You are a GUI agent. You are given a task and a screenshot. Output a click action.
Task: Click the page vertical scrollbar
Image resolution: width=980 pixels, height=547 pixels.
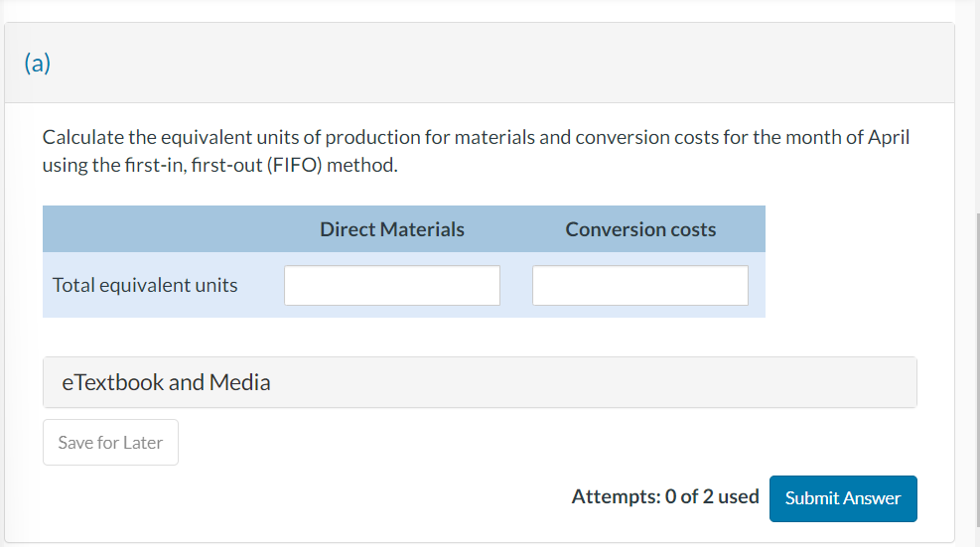point(977,369)
